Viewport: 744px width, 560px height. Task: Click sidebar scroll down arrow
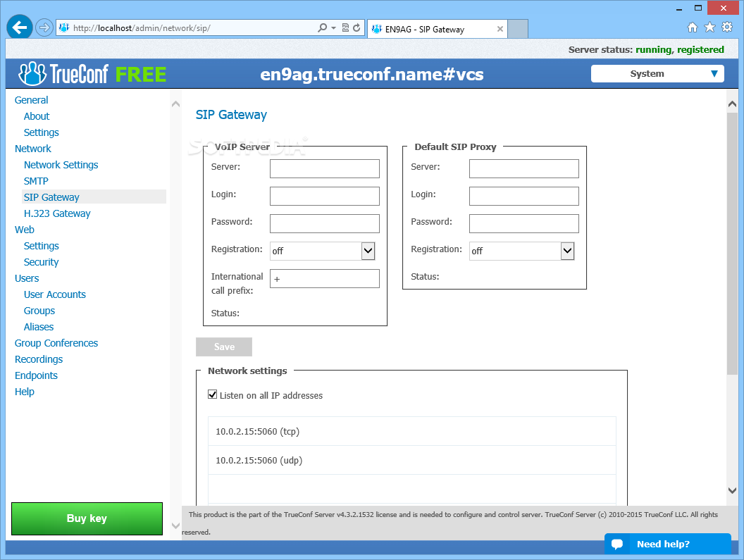175,525
